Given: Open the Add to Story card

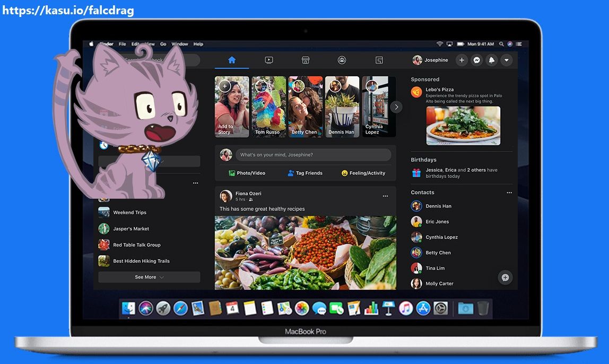Looking at the screenshot, I should pos(232,106).
